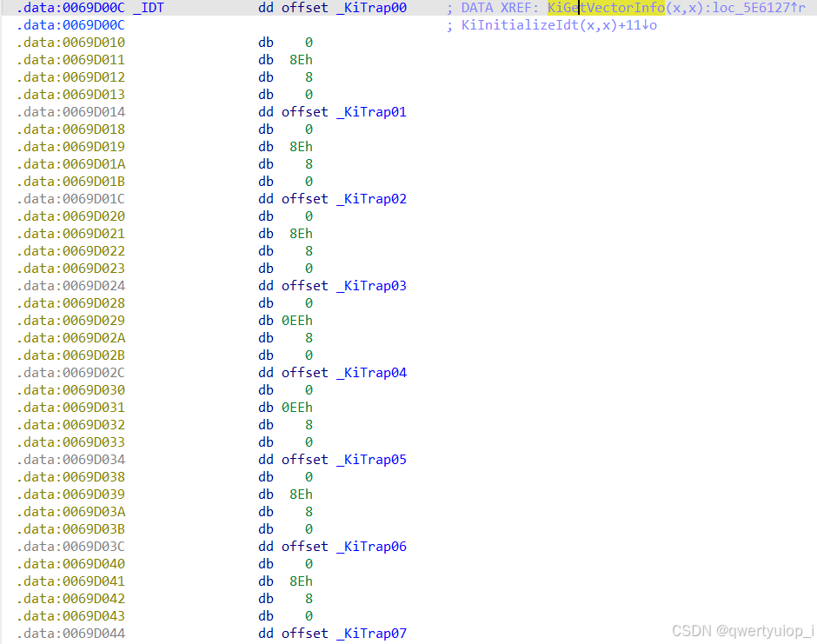Click address .data:0069D042
817x644 pixels.
pyautogui.click(x=71, y=599)
